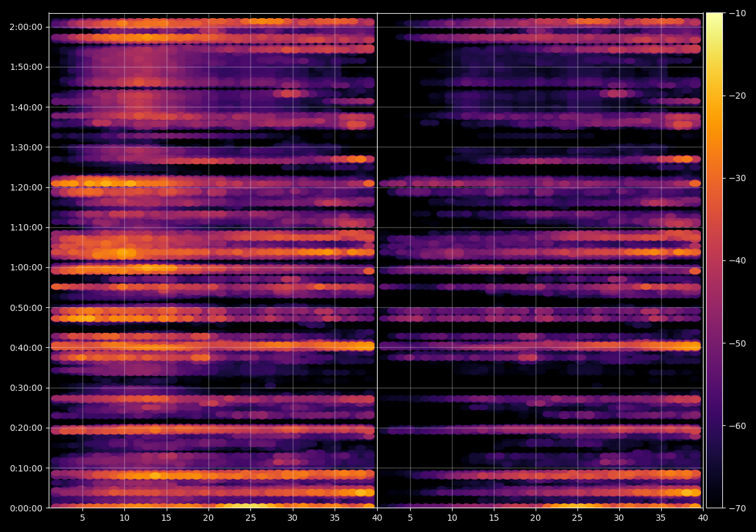Select x-axis tick 15 of left heatmap
Viewport: 756px width, 532px height.
point(167,518)
